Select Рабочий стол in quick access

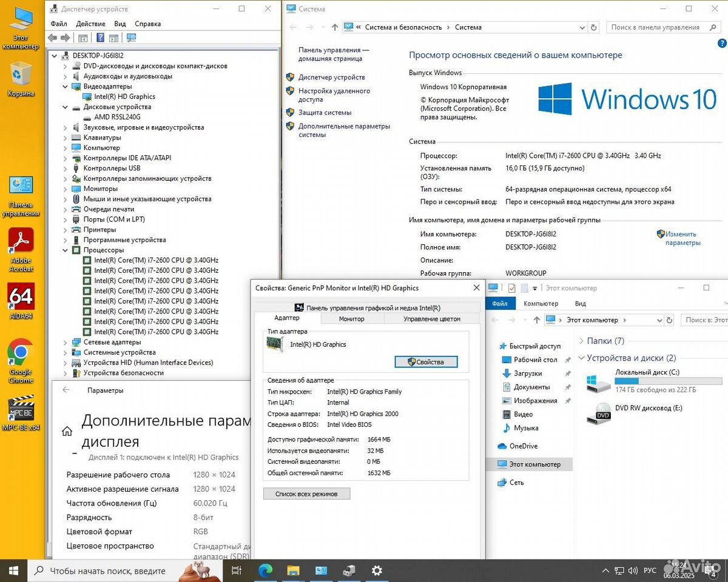click(x=535, y=360)
